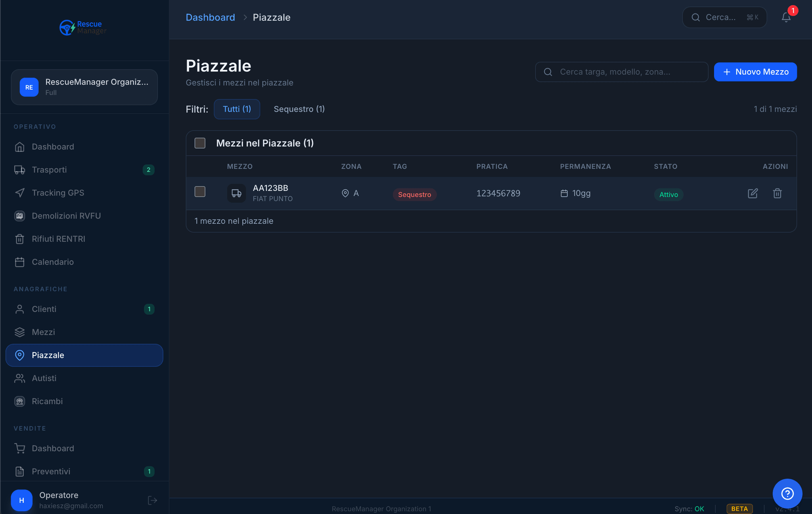The width and height of the screenshot is (812, 514).
Task: Go to Rifiuti RENTRI page
Action: tap(58, 239)
